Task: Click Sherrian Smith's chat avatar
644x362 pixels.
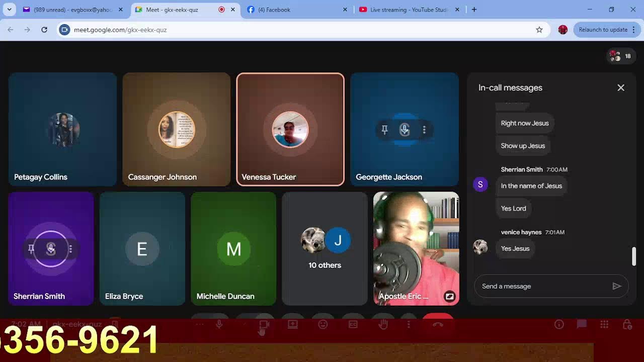Action: (x=480, y=185)
